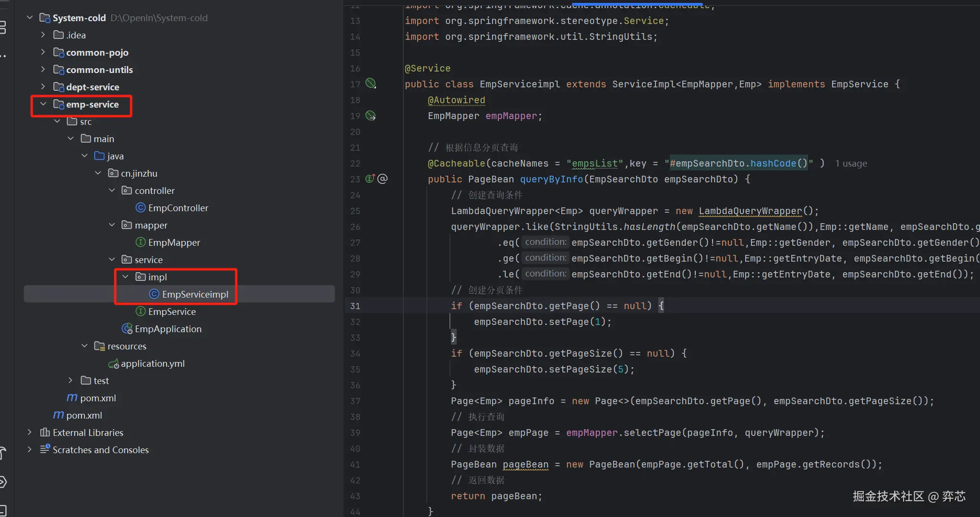
Task: Collapse the emp-service module chevron
Action: 43,104
